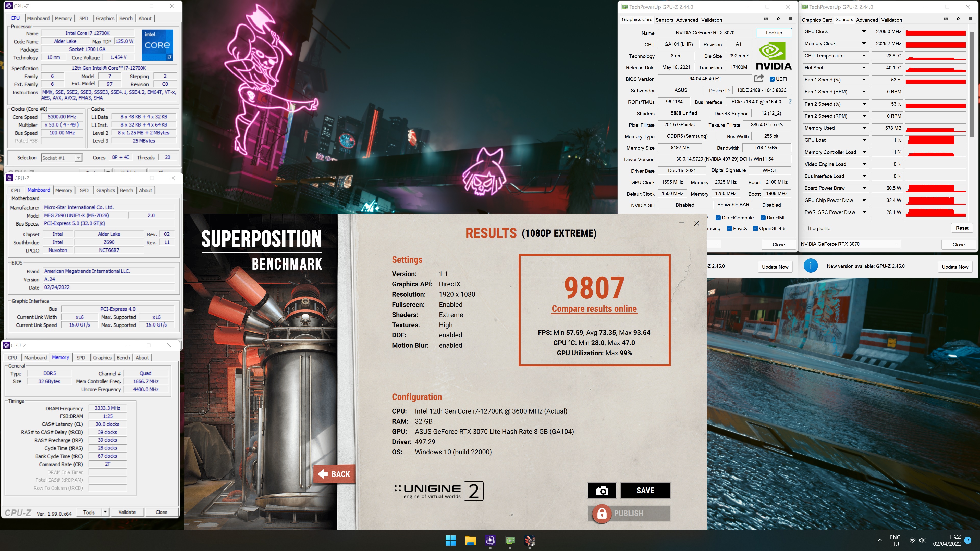Toggle the DirectML checkbox
Image resolution: width=980 pixels, height=551 pixels.
click(763, 218)
